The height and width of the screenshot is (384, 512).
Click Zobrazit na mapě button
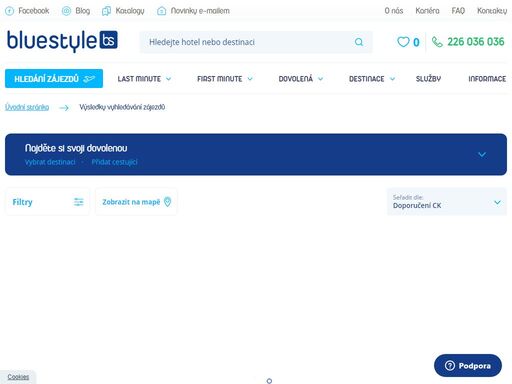tap(136, 202)
